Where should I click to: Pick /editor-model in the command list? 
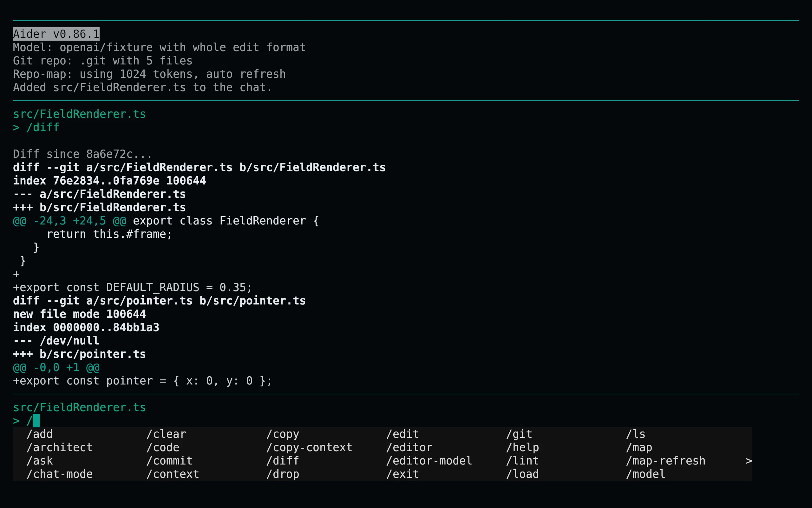[x=429, y=461]
